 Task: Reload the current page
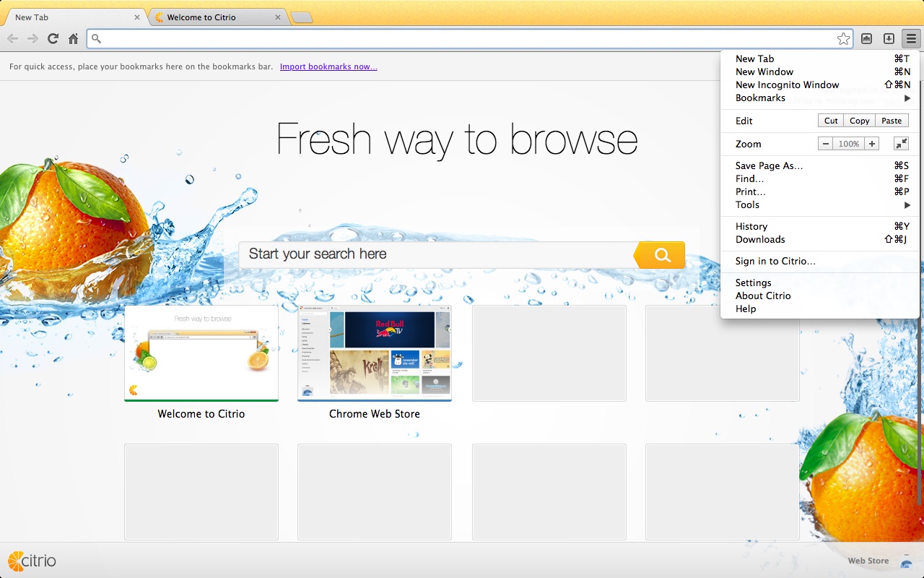53,39
